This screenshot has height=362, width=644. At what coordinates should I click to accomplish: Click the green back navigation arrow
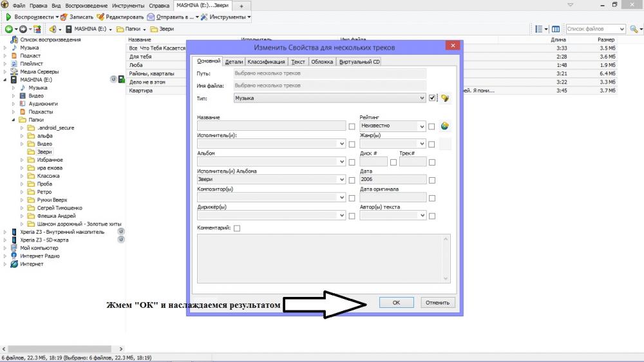pos(8,29)
